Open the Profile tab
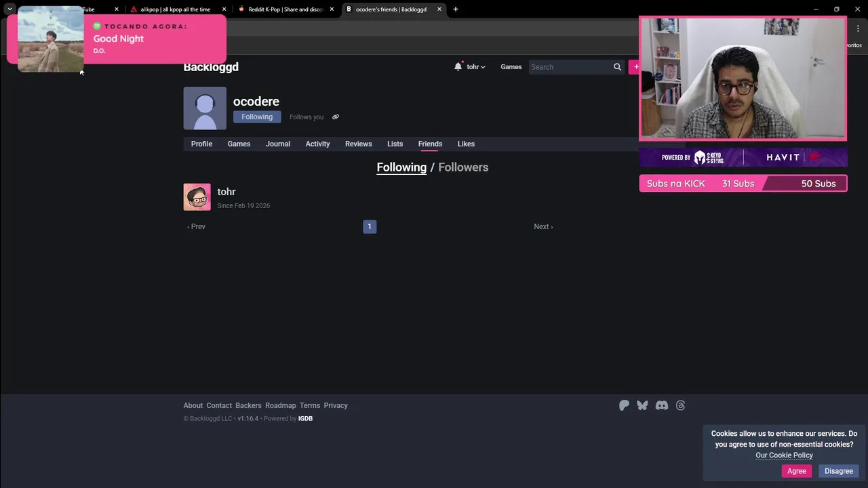 click(x=201, y=144)
